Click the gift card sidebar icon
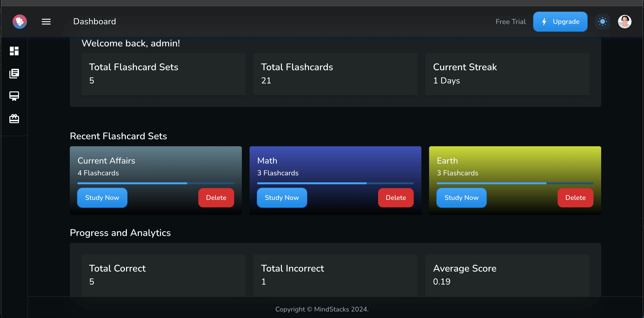The height and width of the screenshot is (318, 644). (x=14, y=119)
